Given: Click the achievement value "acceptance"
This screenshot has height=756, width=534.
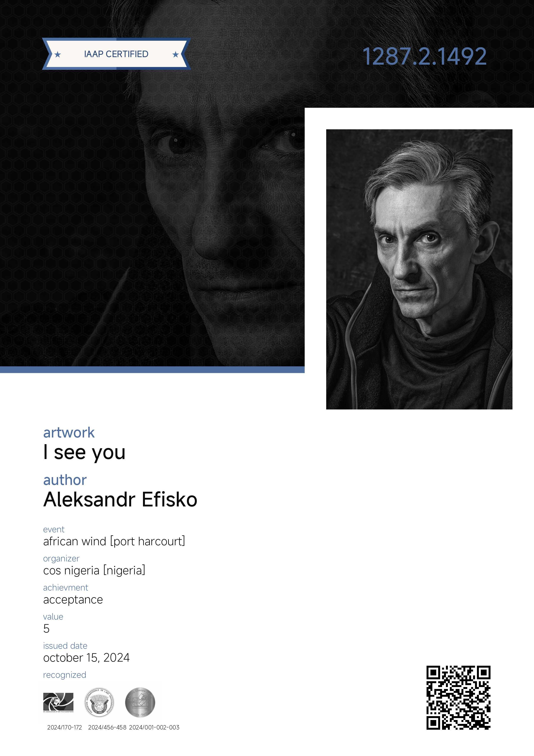Looking at the screenshot, I should click(73, 600).
